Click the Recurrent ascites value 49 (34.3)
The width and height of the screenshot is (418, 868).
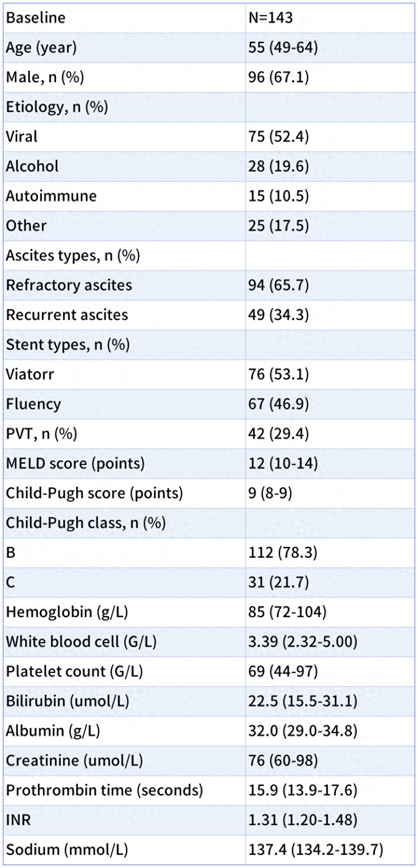pos(278,315)
